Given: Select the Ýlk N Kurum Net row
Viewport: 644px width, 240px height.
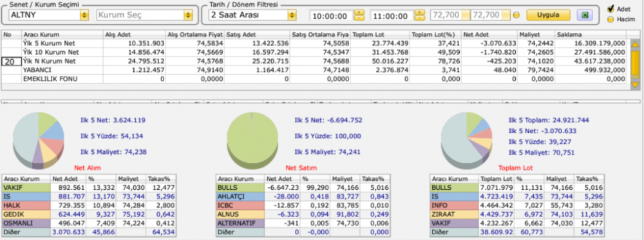Looking at the screenshot, I should [x=314, y=61].
